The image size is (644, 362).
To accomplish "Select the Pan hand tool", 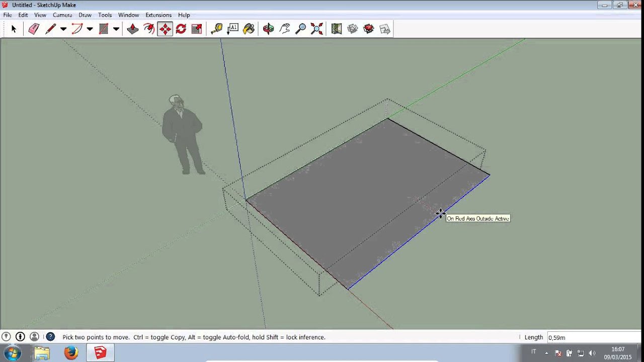I will click(x=285, y=29).
